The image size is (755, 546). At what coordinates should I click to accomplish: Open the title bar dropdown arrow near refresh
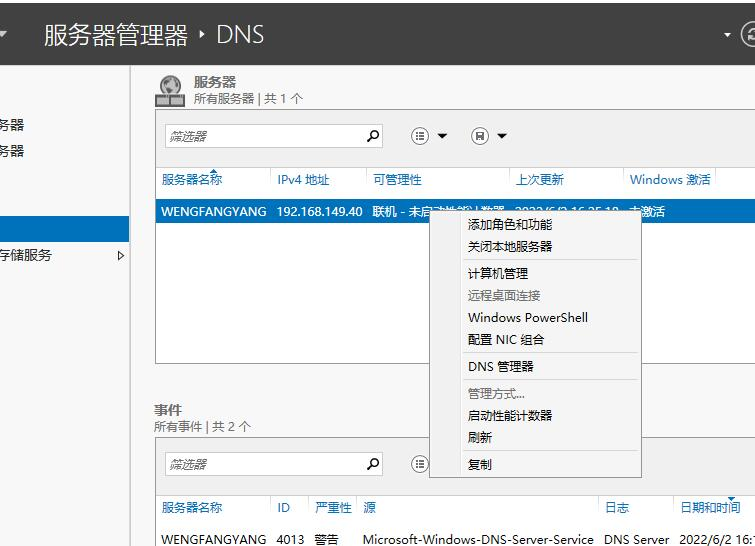click(727, 35)
